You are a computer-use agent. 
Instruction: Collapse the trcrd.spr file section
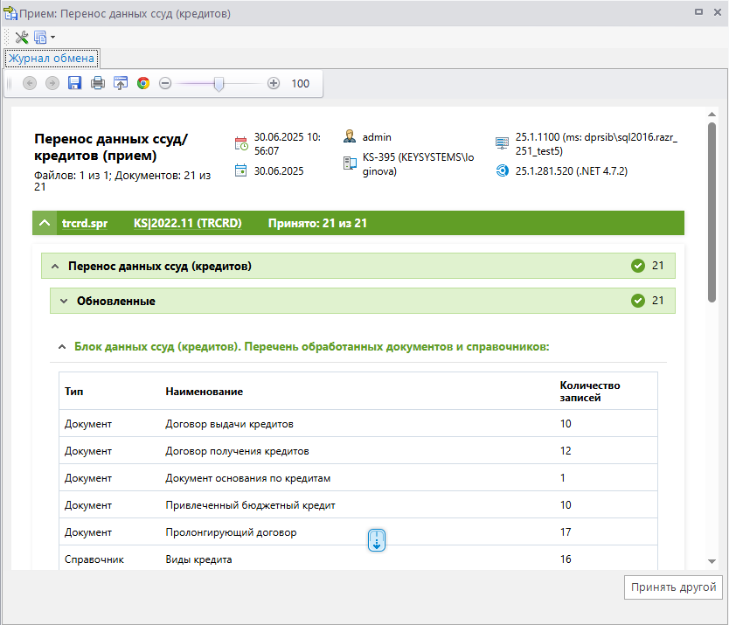point(44,223)
